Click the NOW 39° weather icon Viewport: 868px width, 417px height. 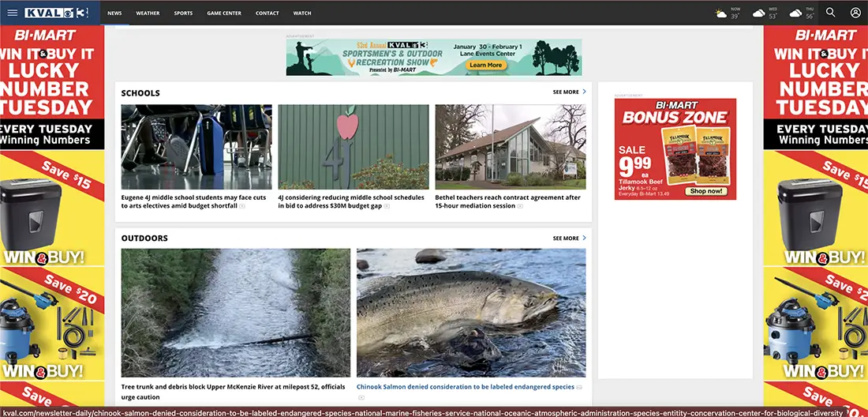pos(720,13)
